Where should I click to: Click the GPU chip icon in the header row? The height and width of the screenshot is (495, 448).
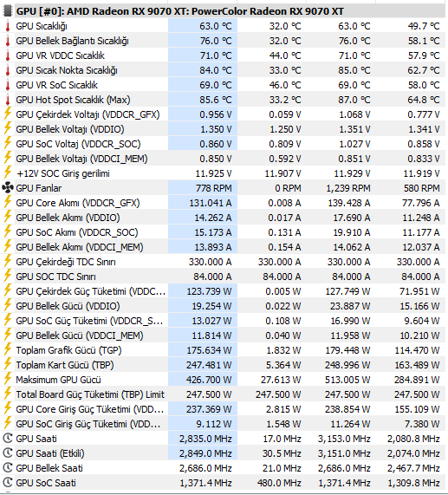click(x=8, y=11)
